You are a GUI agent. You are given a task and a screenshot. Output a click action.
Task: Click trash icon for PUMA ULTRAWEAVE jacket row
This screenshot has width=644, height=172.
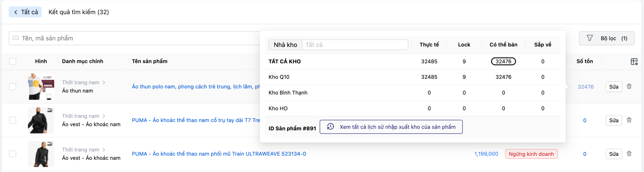pos(629,154)
